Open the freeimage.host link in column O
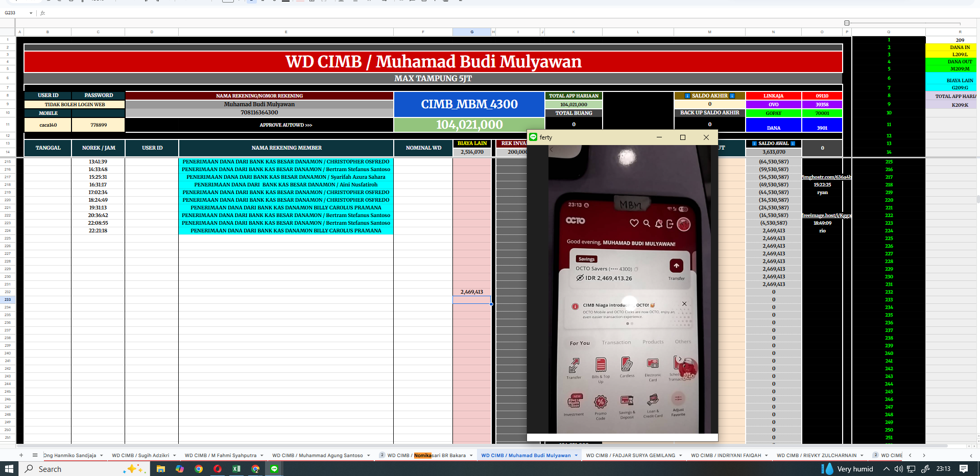980x476 pixels. (x=826, y=216)
